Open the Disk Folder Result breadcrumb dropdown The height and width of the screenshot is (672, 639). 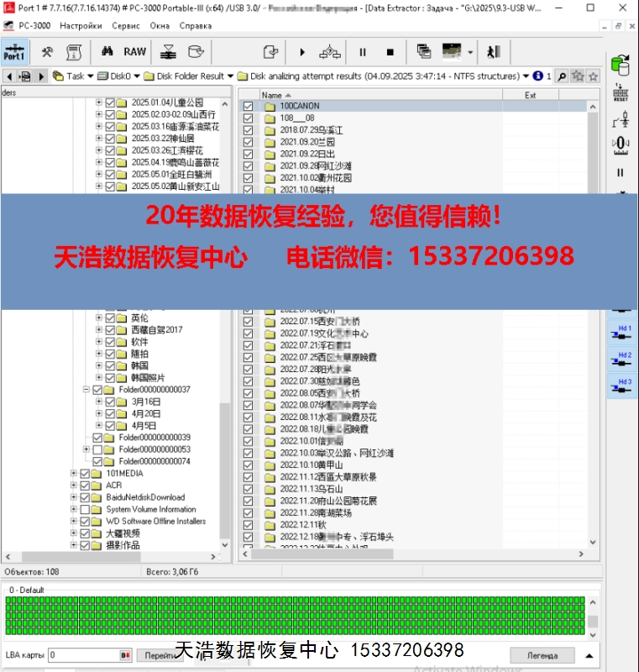[230, 76]
